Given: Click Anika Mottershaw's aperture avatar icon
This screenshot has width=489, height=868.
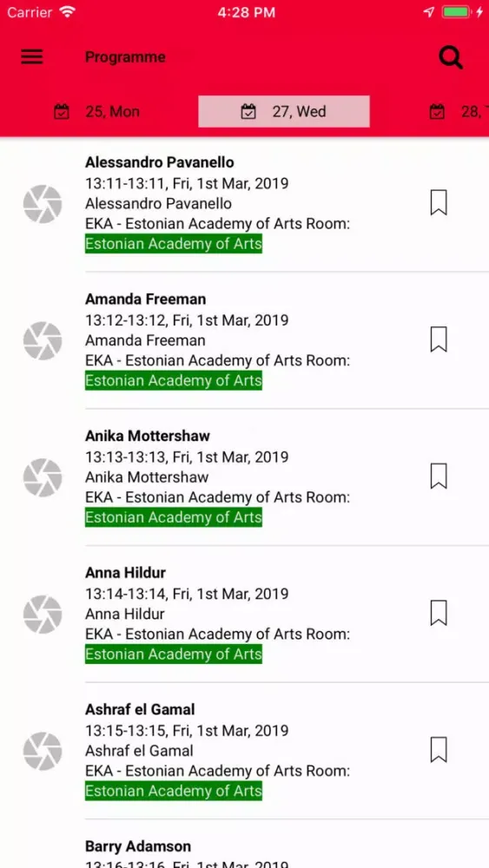Looking at the screenshot, I should (x=43, y=477).
